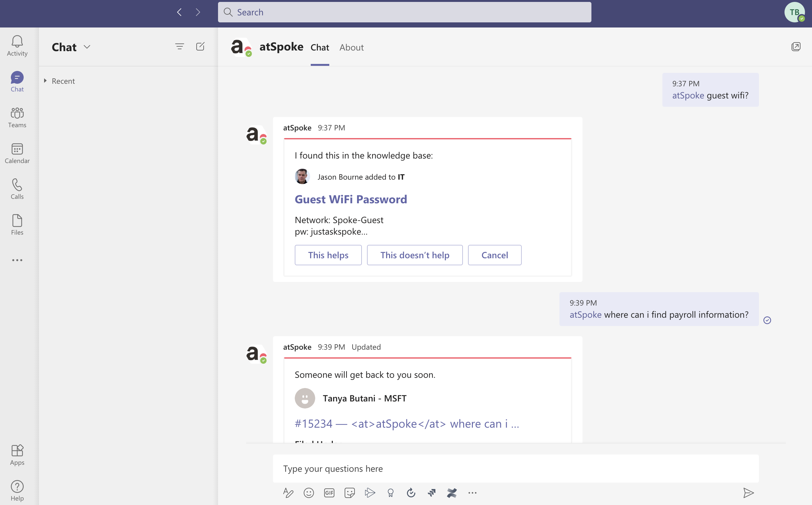Viewport: 812px width, 505px height.
Task: Open the Guest WiFi Password article
Action: (x=351, y=199)
